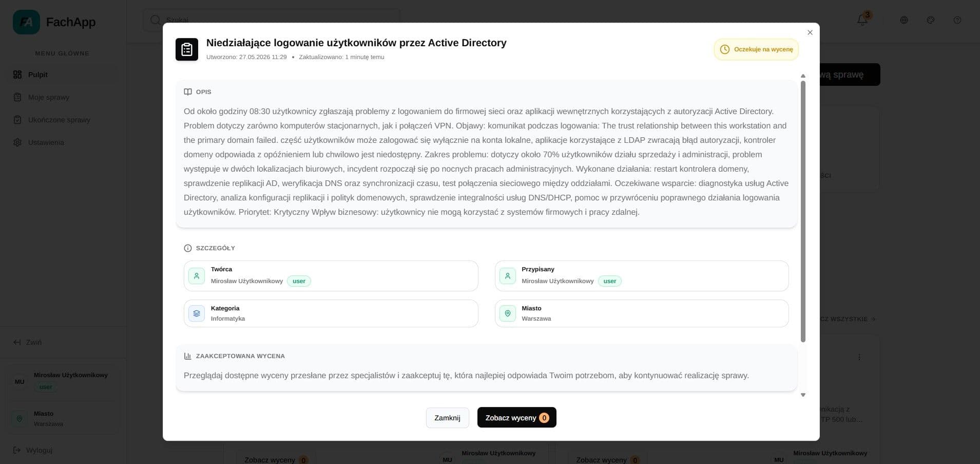980x464 pixels.
Task: Click the dialog scrollbar up arrow
Action: pyautogui.click(x=803, y=76)
